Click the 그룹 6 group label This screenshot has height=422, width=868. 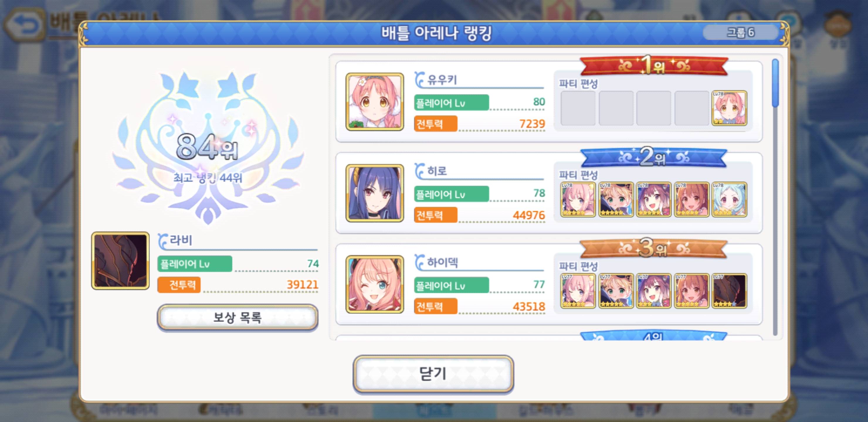click(x=741, y=33)
